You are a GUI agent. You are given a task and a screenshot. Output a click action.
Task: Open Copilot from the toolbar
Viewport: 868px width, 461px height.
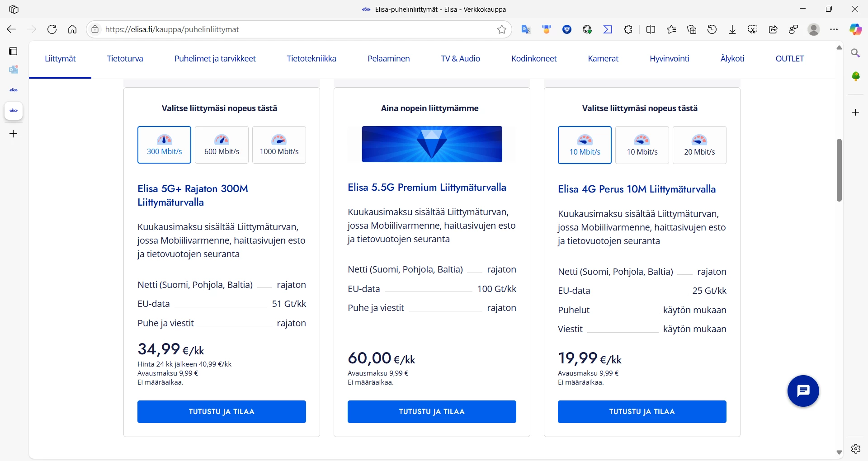coord(855,29)
